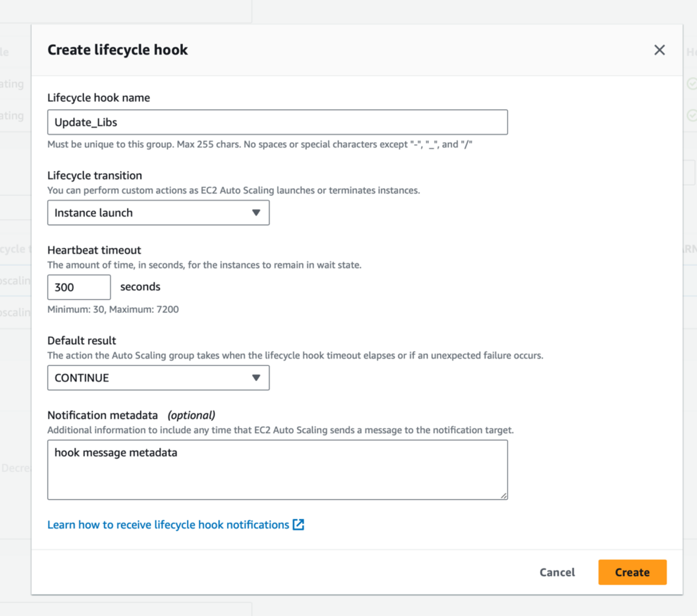Open the Instance launch selection box
697x616 pixels.
[x=159, y=213]
